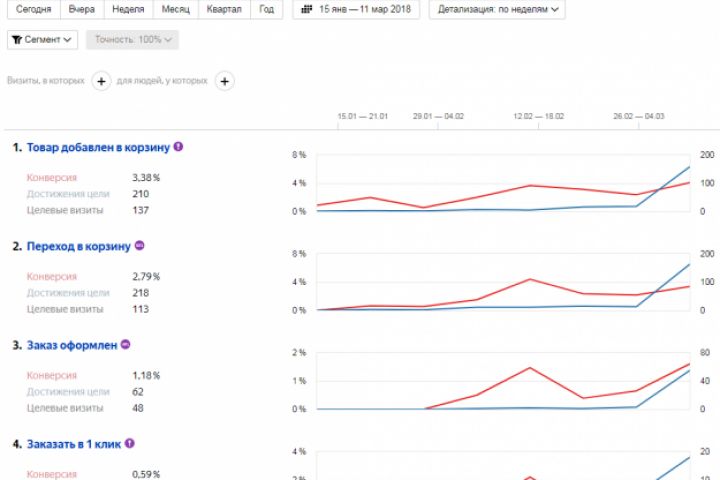This screenshot has height=480, width=720.
Task: Click the text для людей, у которых
Action: point(162,81)
